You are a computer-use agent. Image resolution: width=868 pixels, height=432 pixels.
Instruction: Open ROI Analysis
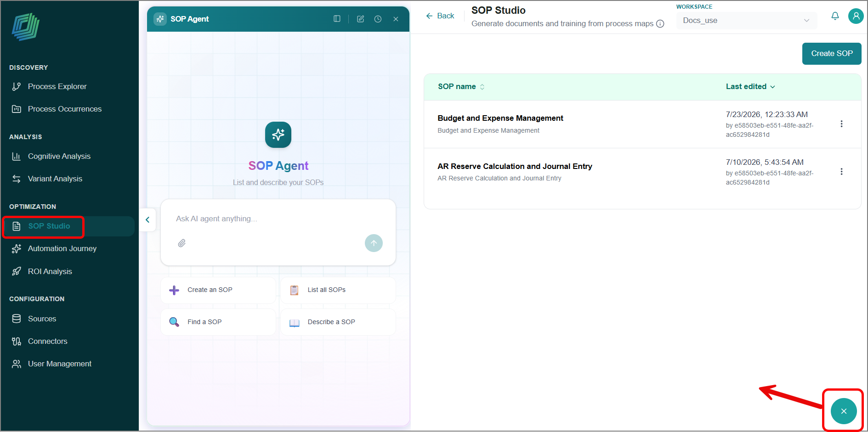(50, 271)
